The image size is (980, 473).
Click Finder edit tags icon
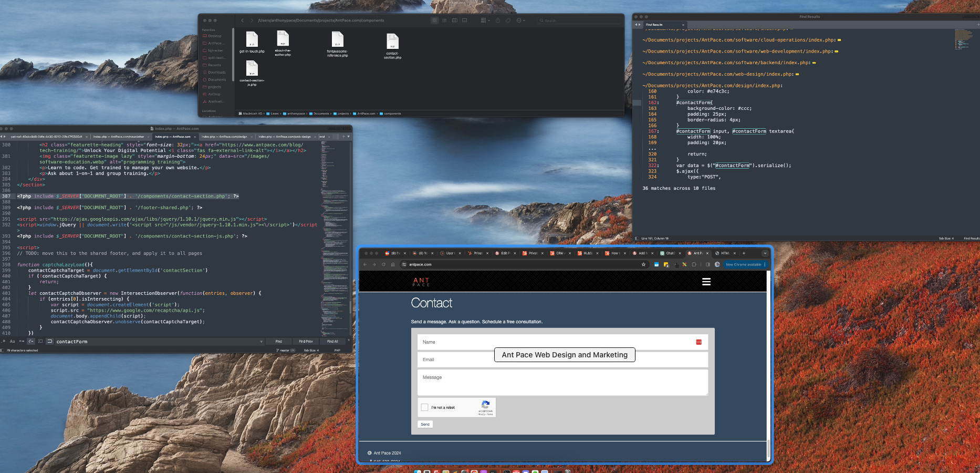[x=508, y=20]
